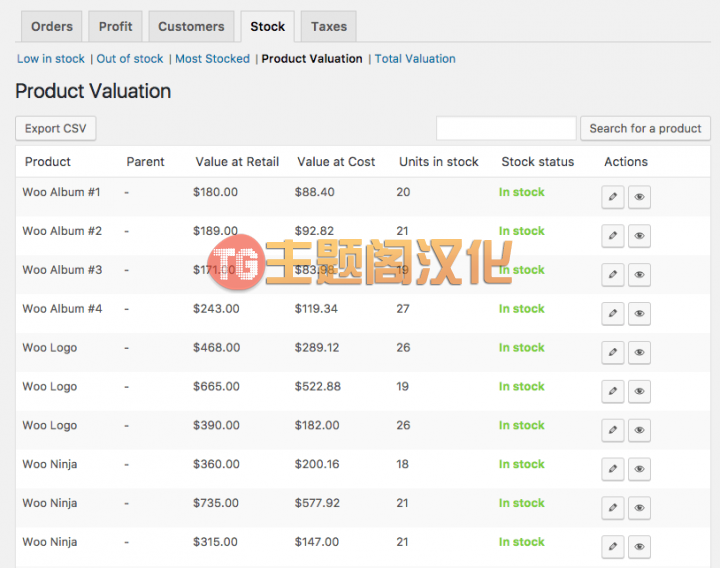This screenshot has height=568, width=720.
Task: Switch to the Orders tab
Action: point(51,27)
